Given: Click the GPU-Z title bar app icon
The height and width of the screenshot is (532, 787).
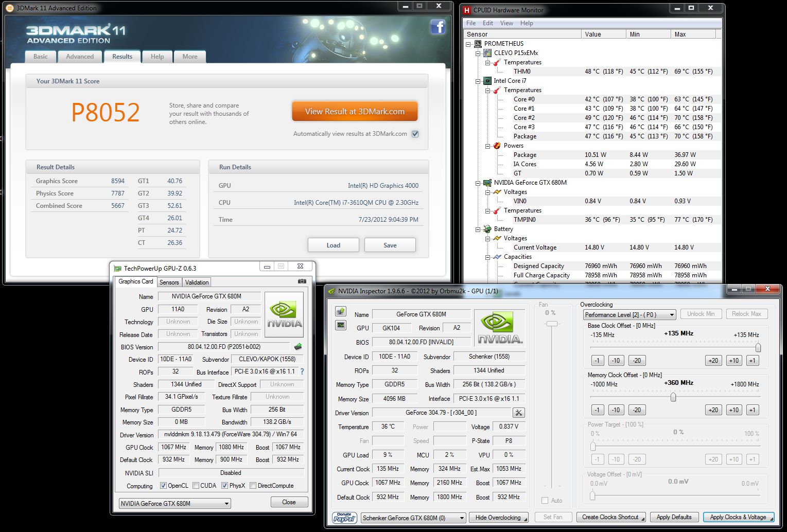Looking at the screenshot, I should click(x=117, y=268).
